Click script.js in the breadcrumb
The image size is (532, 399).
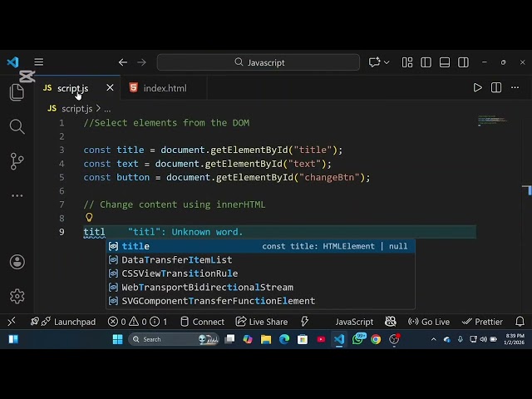77,109
